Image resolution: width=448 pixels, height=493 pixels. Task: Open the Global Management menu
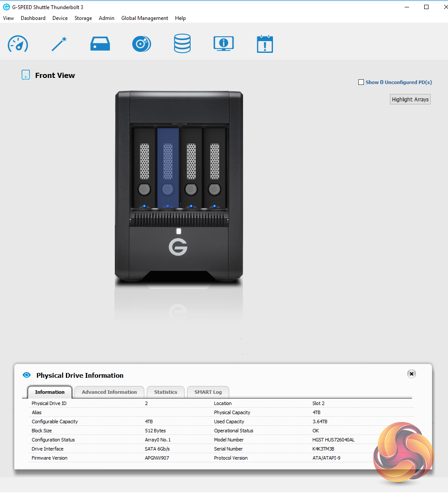145,18
